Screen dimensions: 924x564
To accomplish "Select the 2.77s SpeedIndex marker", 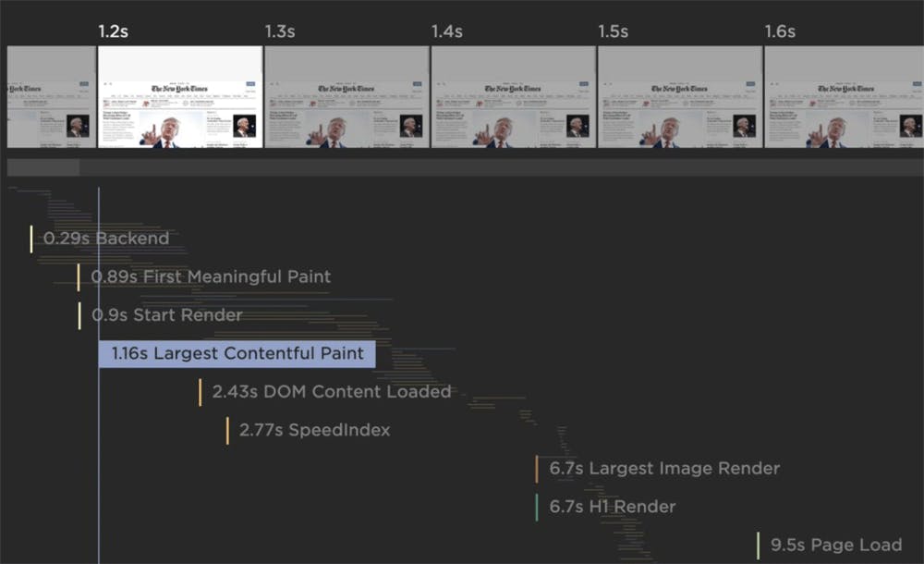I will 314,430.
